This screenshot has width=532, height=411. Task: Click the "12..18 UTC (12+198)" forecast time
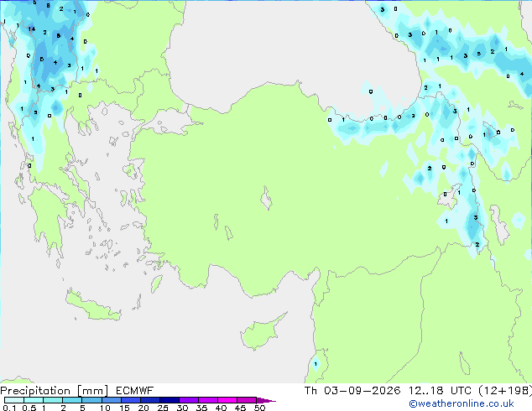tap(470, 391)
